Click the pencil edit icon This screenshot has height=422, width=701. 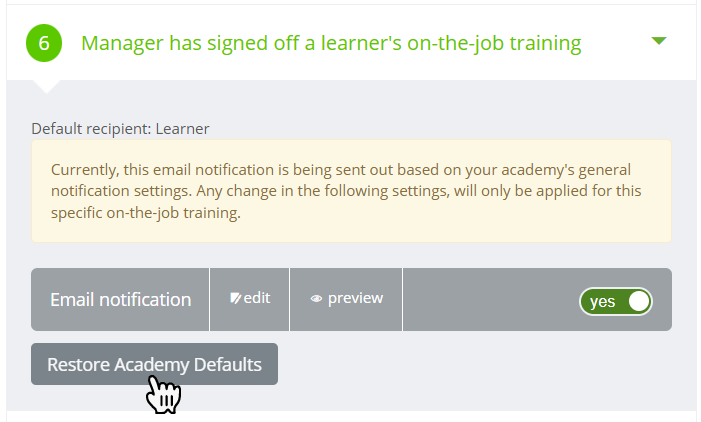point(236,298)
